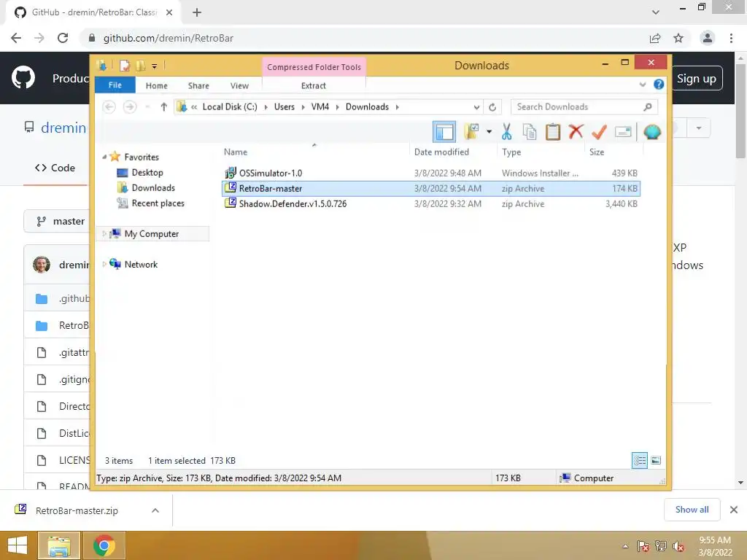The image size is (747, 560).
Task: Select Downloads under Favorites
Action: coord(153,187)
